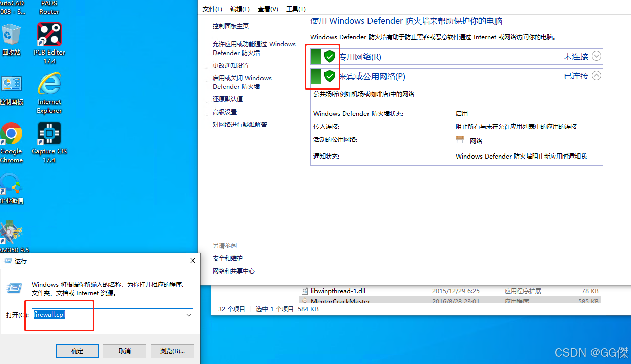Select the libwinpthread-1.dll file icon
The width and height of the screenshot is (631, 364).
(305, 291)
